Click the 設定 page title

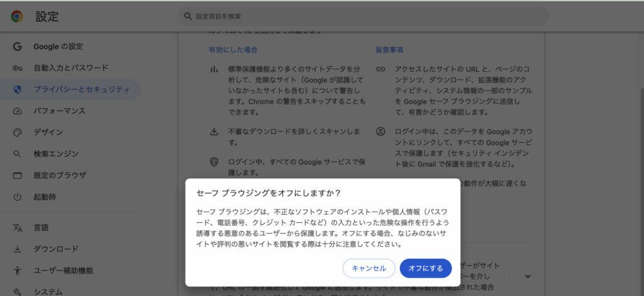[47, 16]
